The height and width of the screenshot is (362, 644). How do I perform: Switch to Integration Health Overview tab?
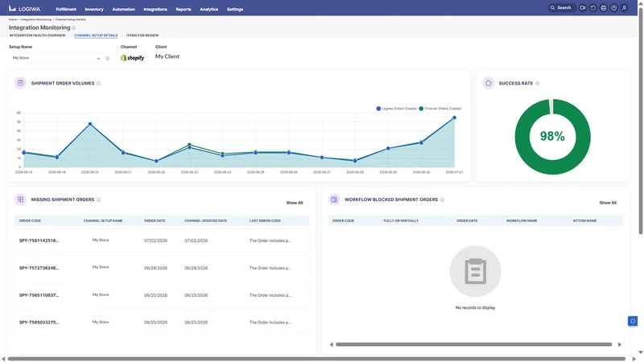pos(37,35)
